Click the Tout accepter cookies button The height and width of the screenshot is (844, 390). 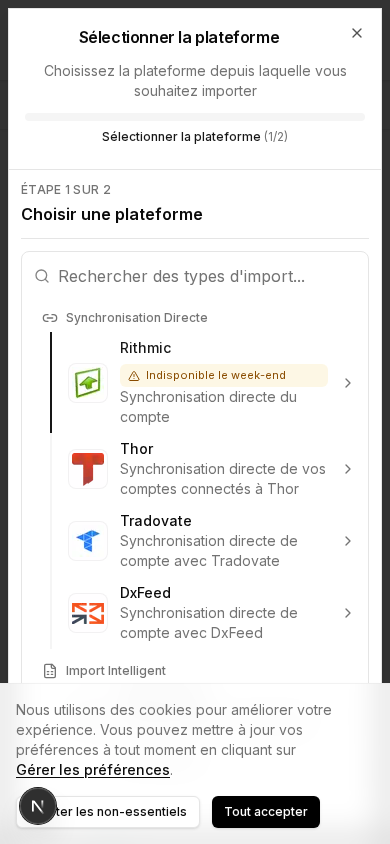(266, 812)
